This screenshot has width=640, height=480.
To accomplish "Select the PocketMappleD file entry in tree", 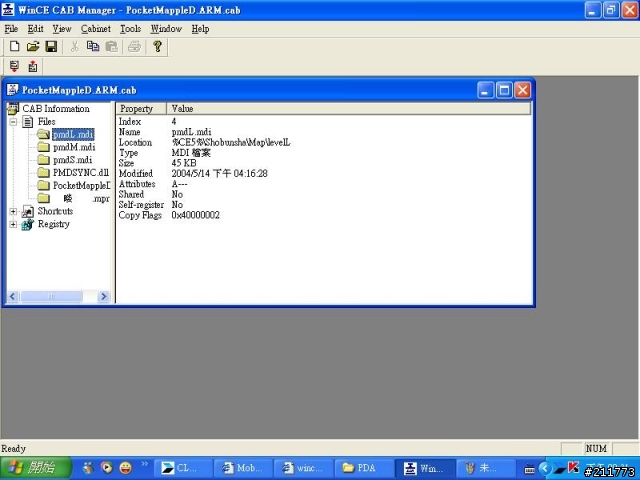I will 81,186.
